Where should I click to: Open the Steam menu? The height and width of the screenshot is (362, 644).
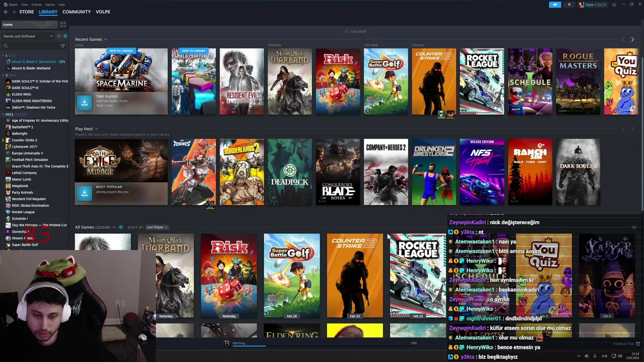[13, 5]
